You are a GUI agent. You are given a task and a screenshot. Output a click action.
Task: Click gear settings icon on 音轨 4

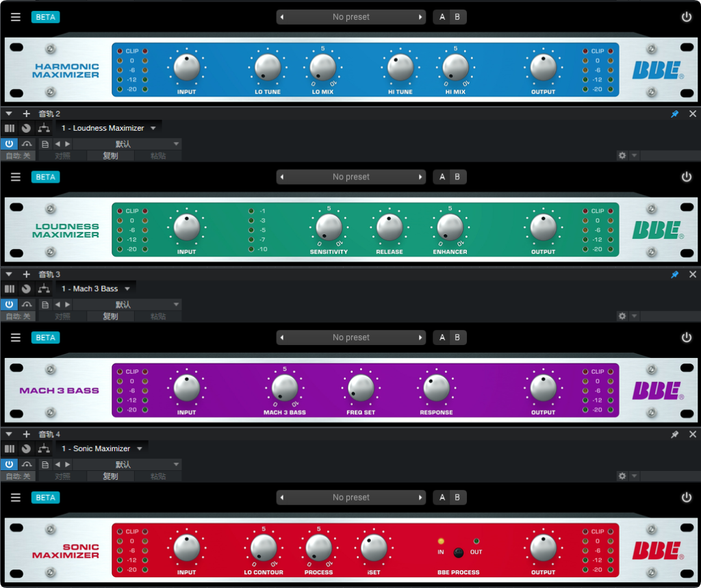point(622,476)
